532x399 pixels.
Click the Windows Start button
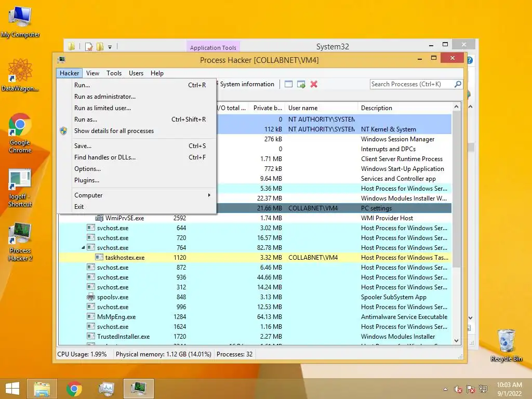(12, 389)
